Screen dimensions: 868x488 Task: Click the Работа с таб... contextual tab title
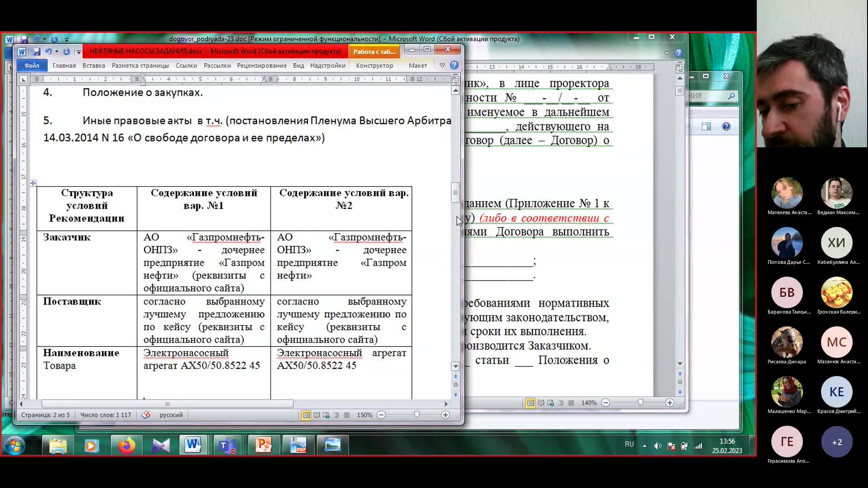(x=374, y=52)
